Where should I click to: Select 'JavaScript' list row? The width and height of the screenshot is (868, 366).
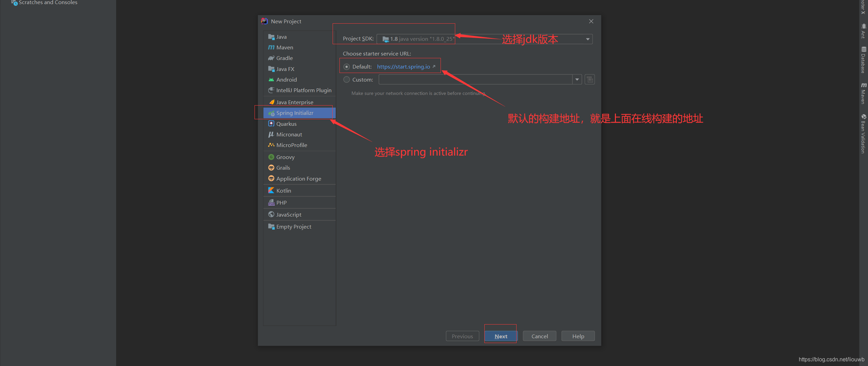pos(300,215)
